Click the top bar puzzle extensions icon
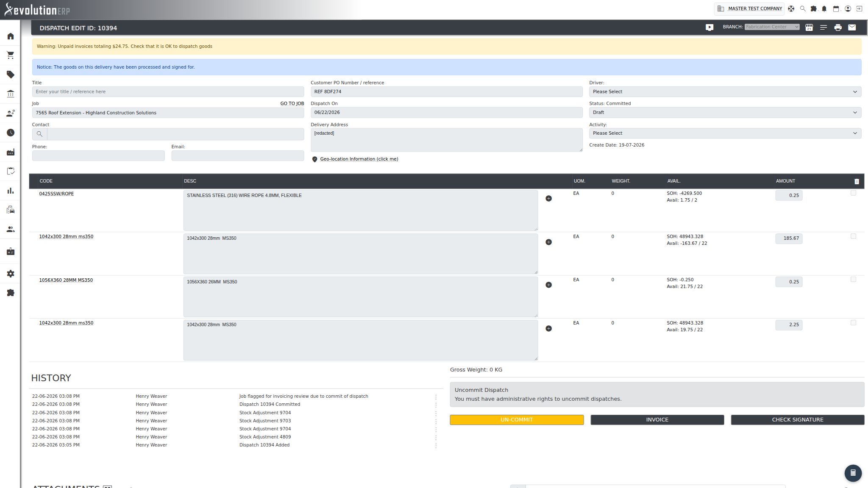The height and width of the screenshot is (488, 868). (813, 8)
